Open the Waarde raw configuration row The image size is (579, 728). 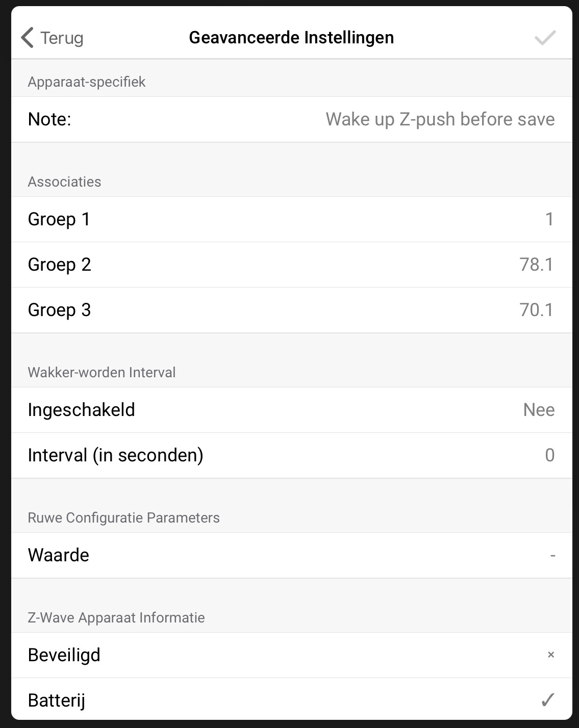point(291,555)
